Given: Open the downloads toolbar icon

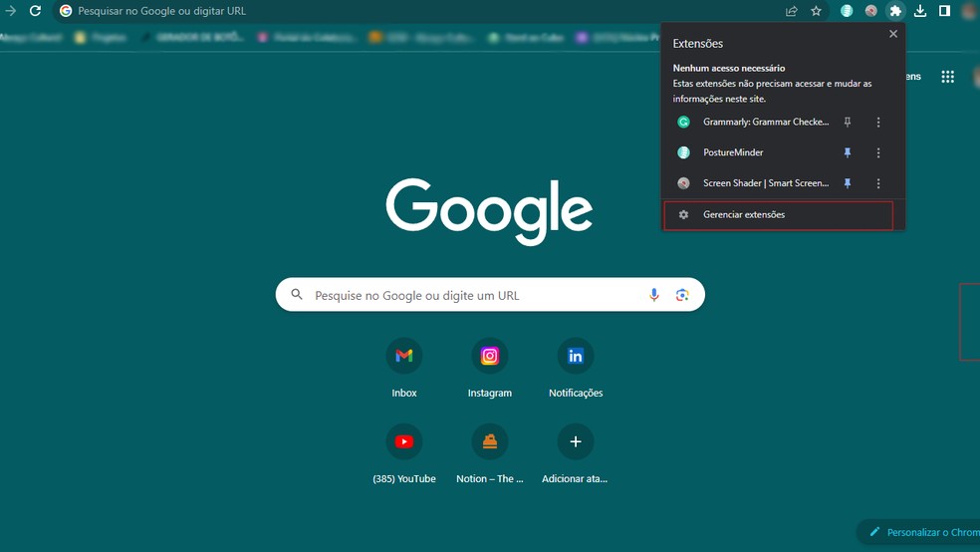Looking at the screenshot, I should 920,11.
